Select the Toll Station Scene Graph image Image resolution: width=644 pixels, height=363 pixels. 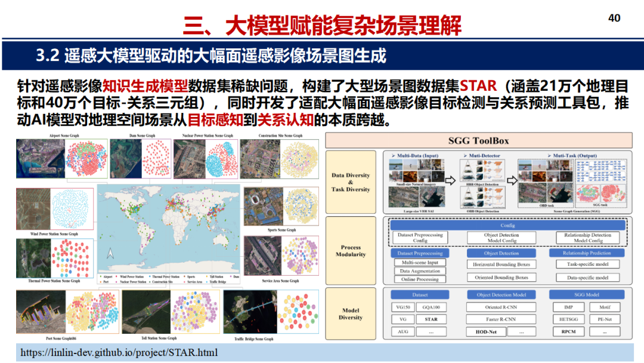click(171, 312)
